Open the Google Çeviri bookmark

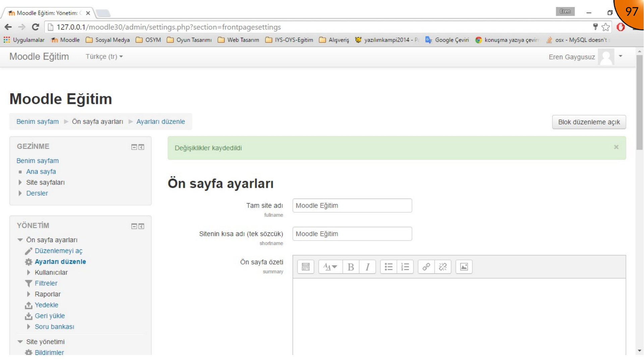click(x=447, y=40)
